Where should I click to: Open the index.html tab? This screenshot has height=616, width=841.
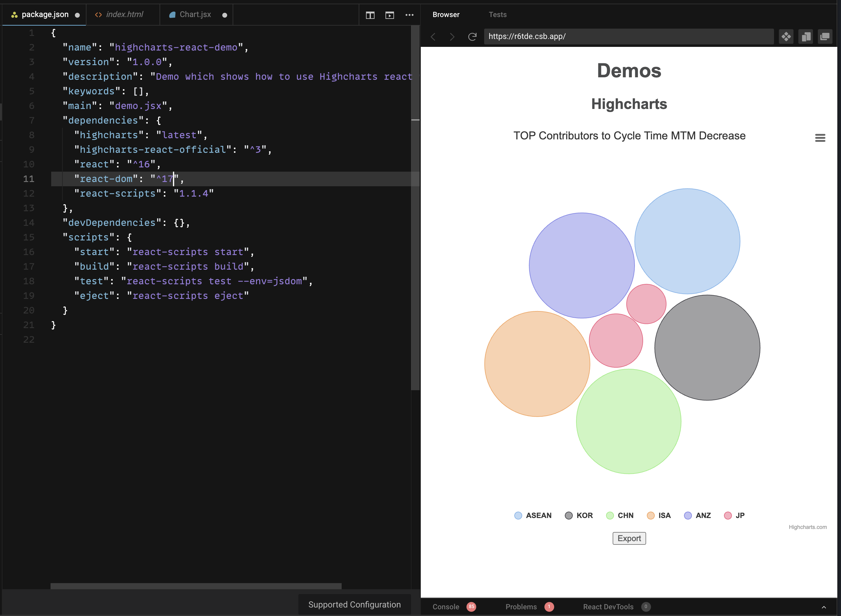(124, 15)
